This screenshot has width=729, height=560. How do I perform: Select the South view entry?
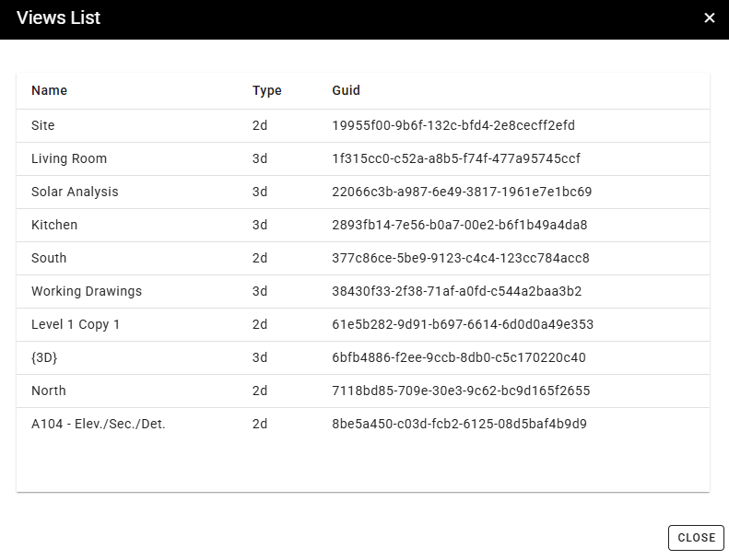click(49, 258)
